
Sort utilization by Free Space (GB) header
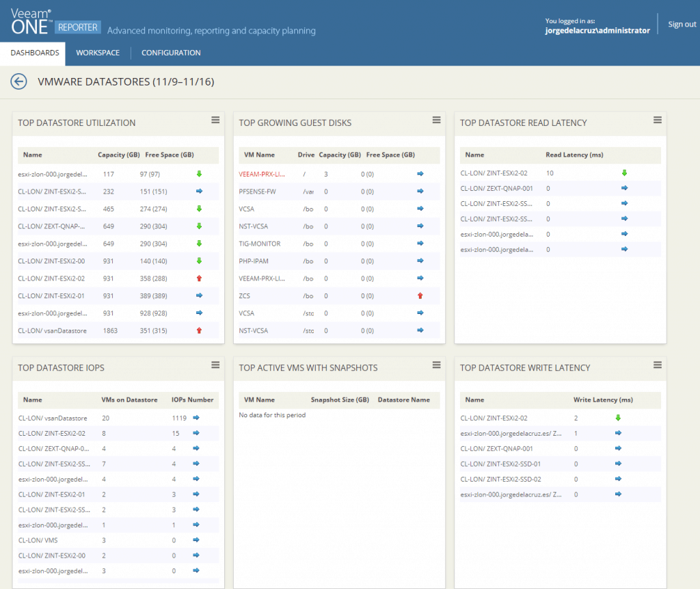(x=170, y=155)
